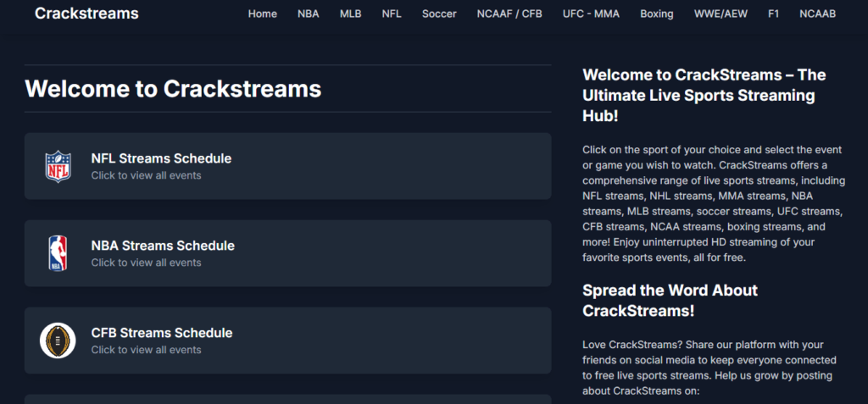
Task: Click 'Click to view all events' under NFL
Action: (x=146, y=175)
